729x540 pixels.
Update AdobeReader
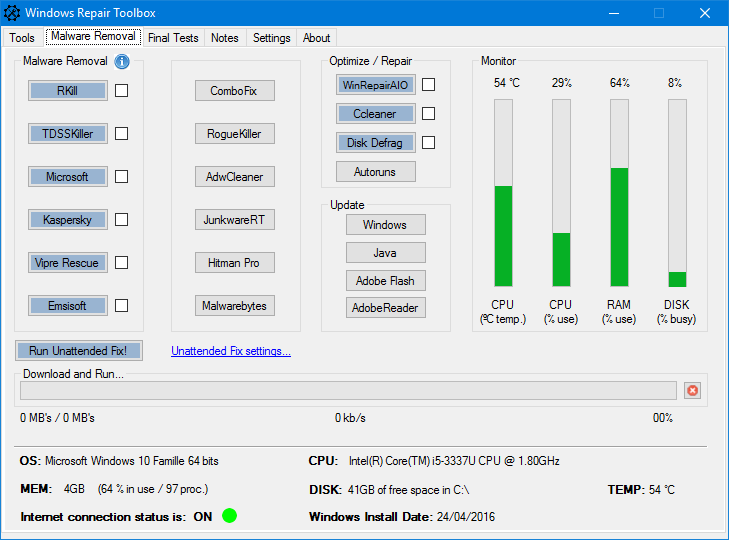385,307
